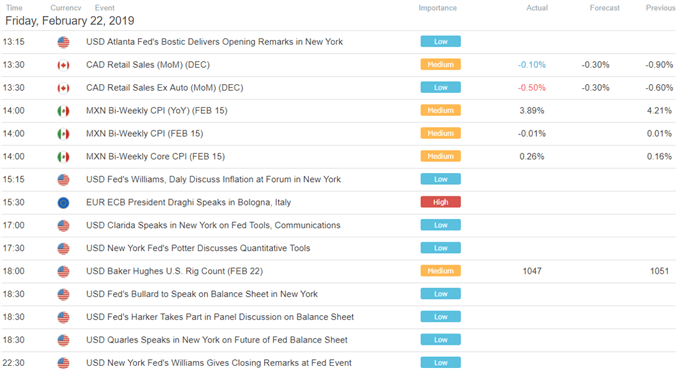Click the 17:30 time for Potter event
This screenshot has width=680, height=369.
(13, 248)
